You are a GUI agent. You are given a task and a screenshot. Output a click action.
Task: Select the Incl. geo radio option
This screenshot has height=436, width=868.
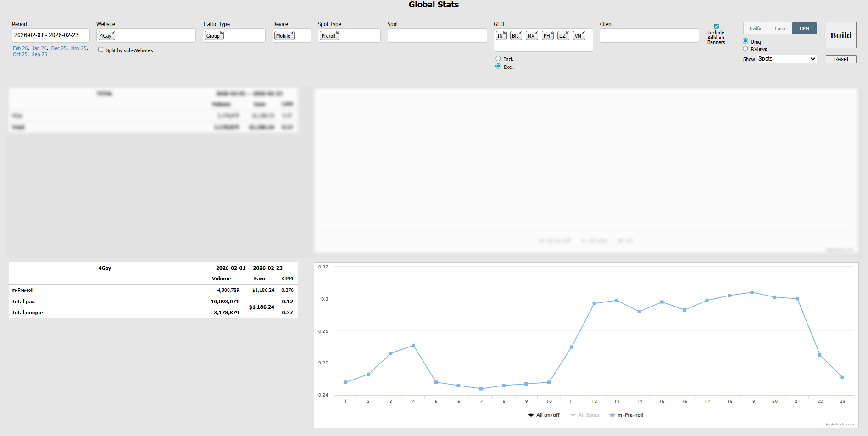click(x=498, y=59)
